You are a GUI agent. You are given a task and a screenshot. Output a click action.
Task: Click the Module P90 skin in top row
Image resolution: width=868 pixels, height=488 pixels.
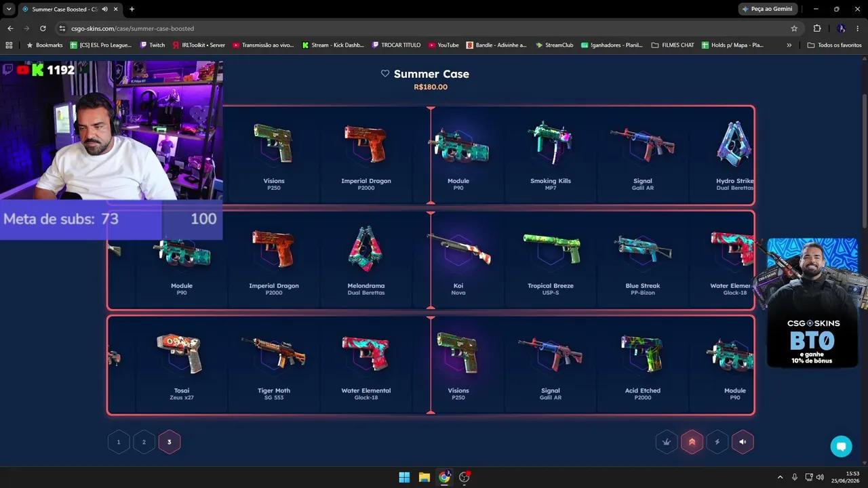click(x=458, y=155)
